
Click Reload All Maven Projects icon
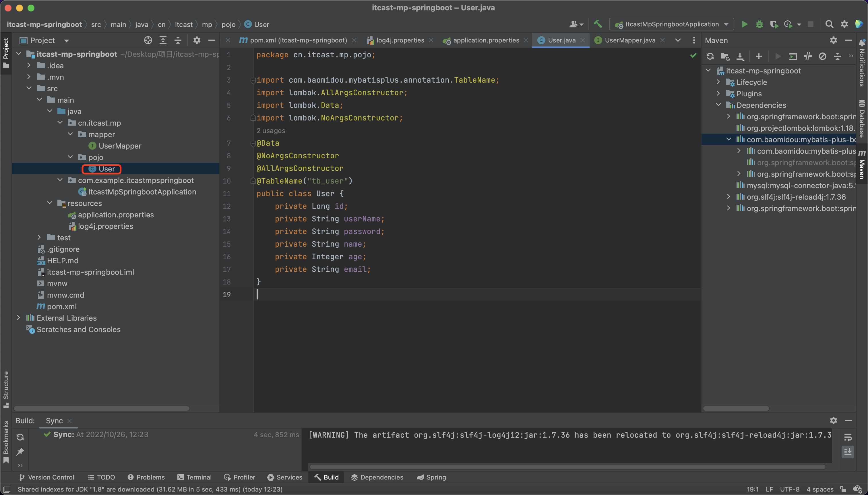coord(710,56)
